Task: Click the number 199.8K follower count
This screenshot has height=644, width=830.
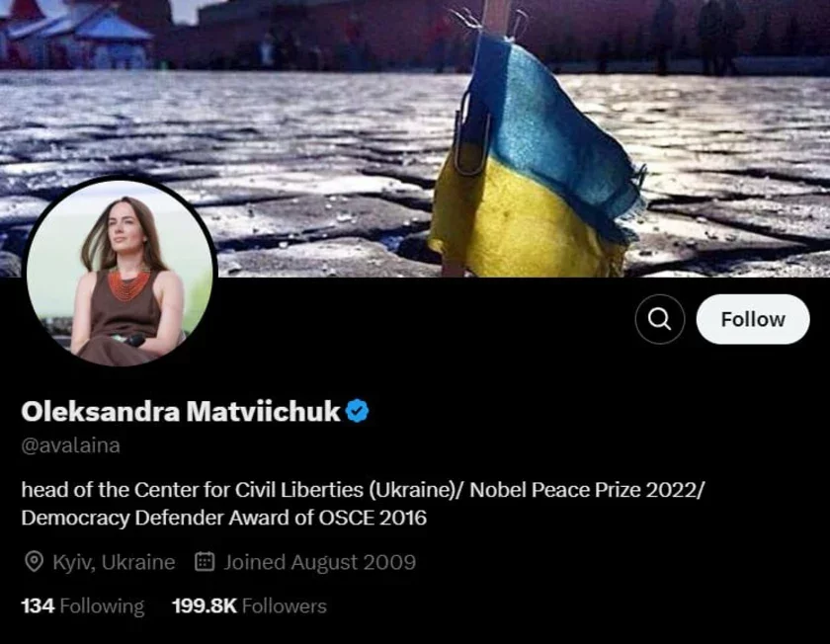Action: click(205, 605)
